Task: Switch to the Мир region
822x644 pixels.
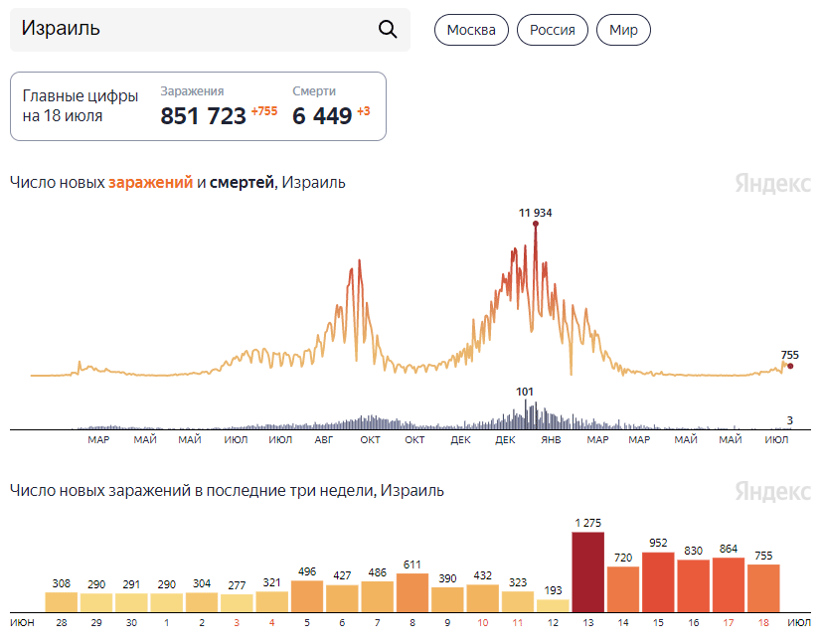Action: coord(623,30)
